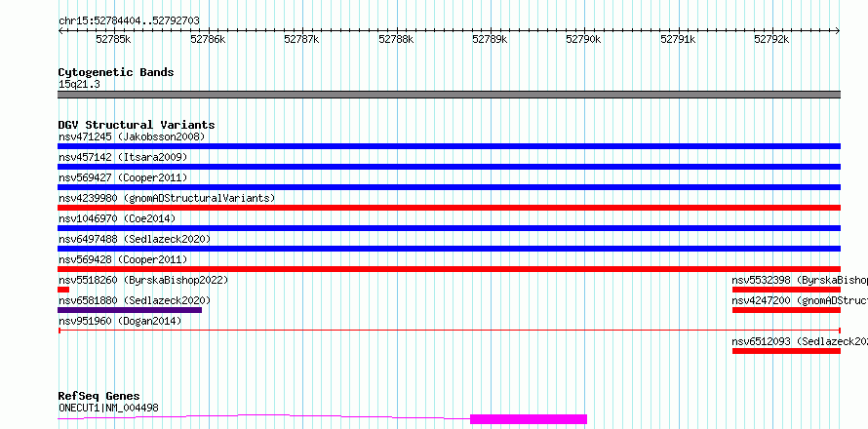Open the nsv5532398 red variant bar
The height and width of the screenshot is (429, 868).
coord(787,290)
